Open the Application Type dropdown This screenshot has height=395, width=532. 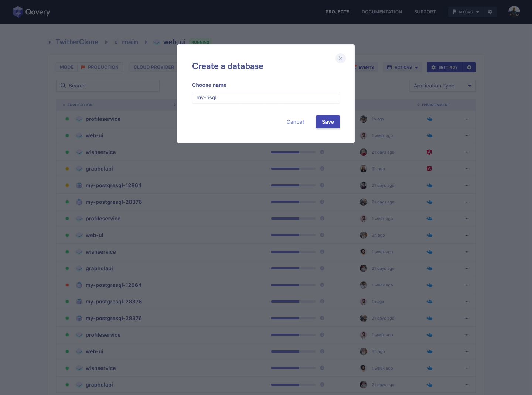pos(443,86)
